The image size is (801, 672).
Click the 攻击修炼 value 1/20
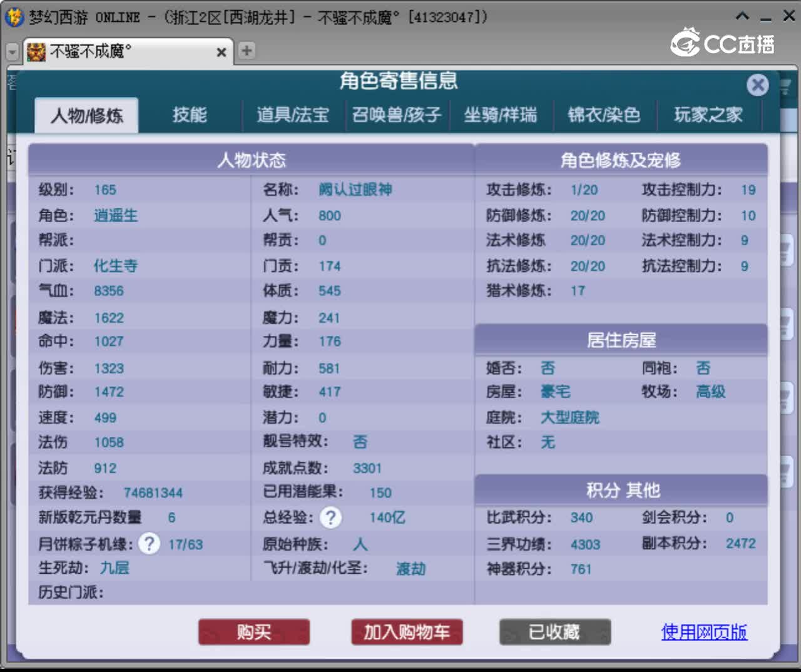pos(584,190)
